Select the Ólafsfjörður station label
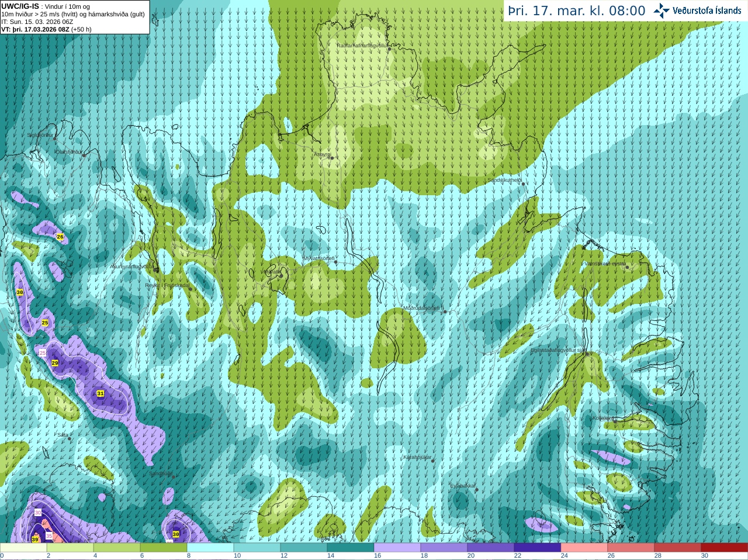This screenshot has height=560, width=748. [68, 151]
